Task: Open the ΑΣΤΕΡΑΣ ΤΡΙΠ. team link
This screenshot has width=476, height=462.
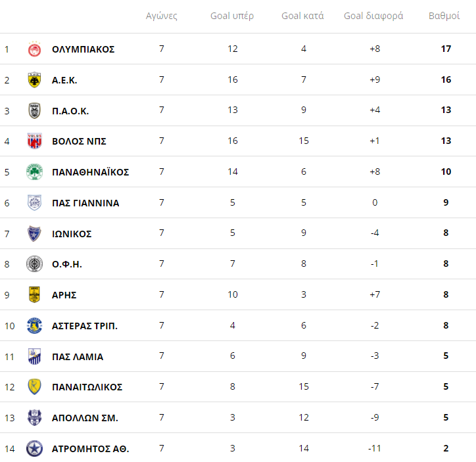Action: pos(85,326)
